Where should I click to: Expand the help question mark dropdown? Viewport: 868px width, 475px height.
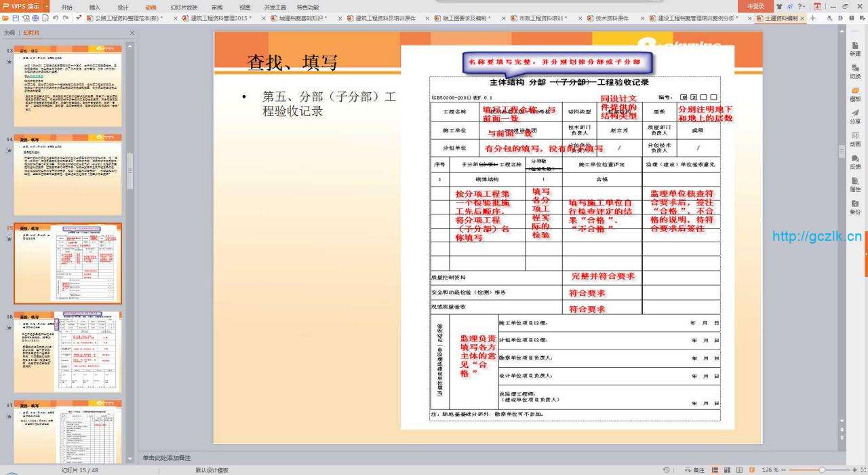click(x=802, y=7)
